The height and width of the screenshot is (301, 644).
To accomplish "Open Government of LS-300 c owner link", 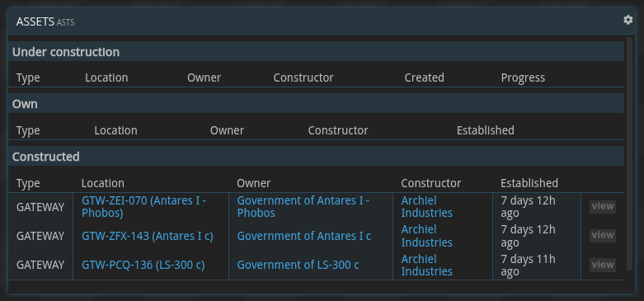I will 298,265.
